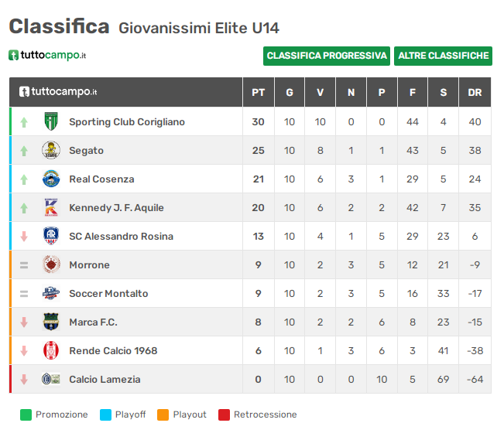Click the PT column header
This screenshot has height=423, width=504.
tap(259, 93)
